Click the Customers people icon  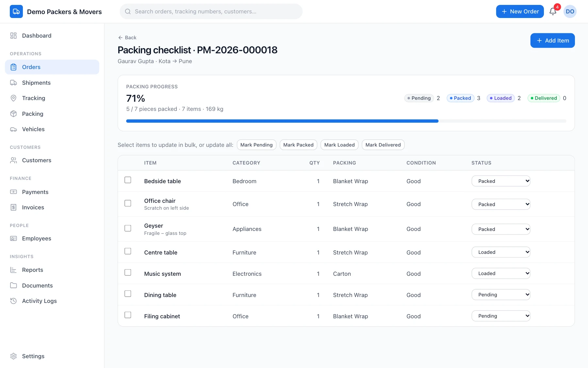click(13, 160)
